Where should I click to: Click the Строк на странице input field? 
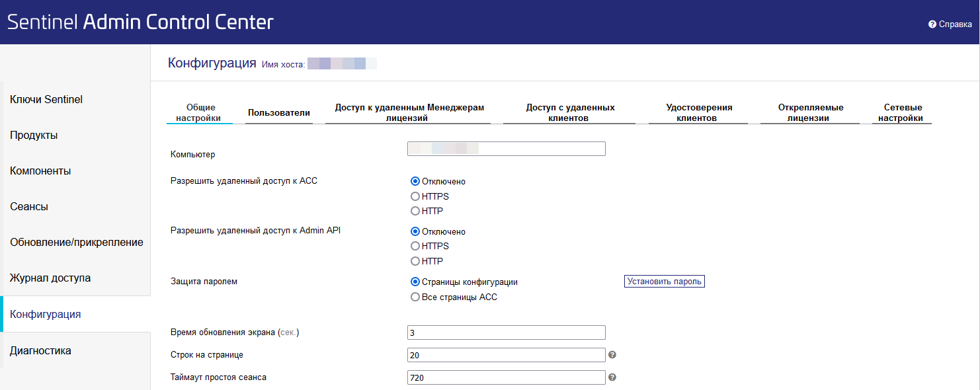(x=507, y=355)
